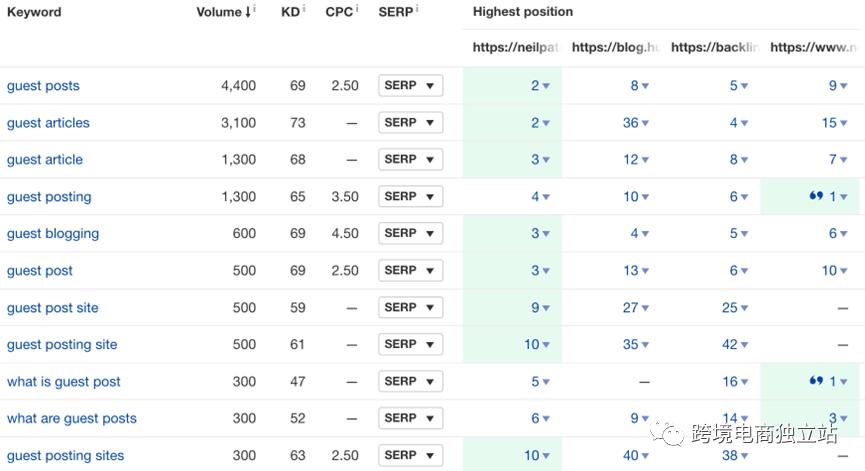
Task: Click the info icon next to KD
Action: click(x=303, y=9)
